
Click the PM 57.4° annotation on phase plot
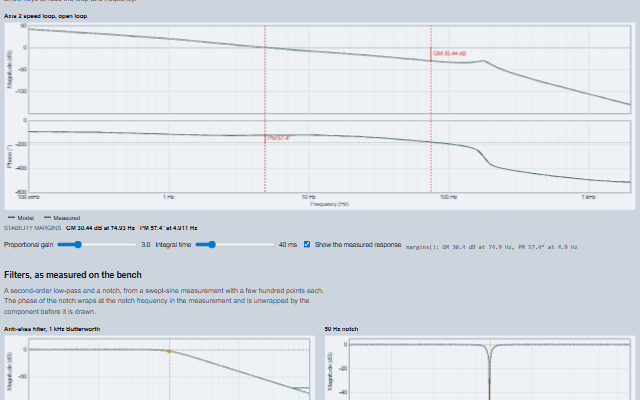(278, 138)
